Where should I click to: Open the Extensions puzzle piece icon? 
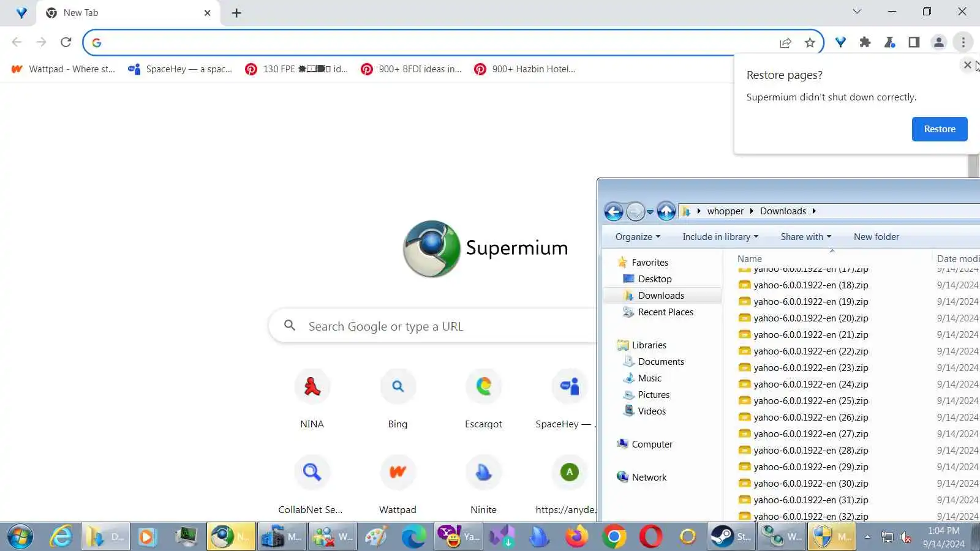[865, 42]
